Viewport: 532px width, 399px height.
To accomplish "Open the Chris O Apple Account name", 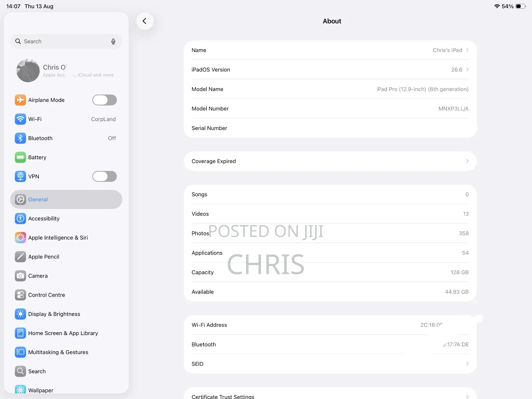I will point(55,67).
